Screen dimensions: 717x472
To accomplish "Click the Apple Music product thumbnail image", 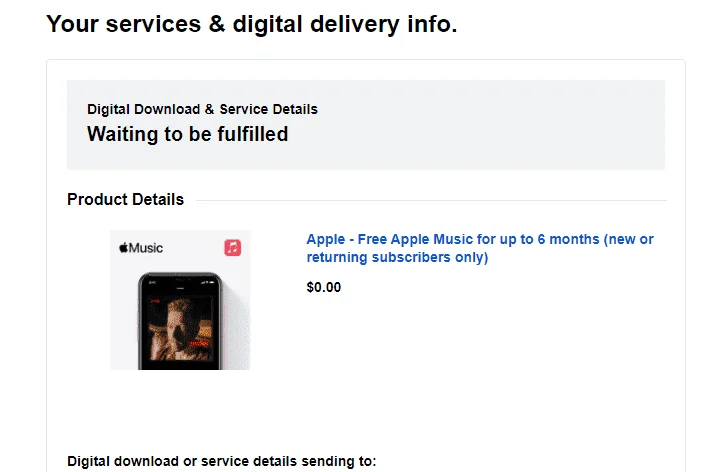I will pyautogui.click(x=180, y=300).
